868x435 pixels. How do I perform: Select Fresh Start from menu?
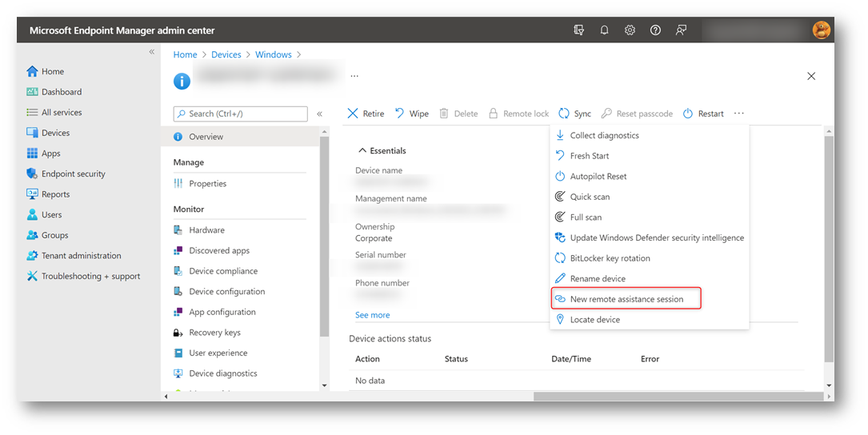650,156
